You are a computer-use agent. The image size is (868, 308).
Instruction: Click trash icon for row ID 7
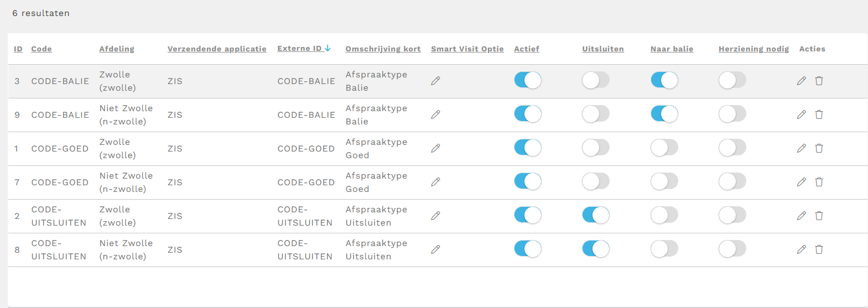[819, 182]
